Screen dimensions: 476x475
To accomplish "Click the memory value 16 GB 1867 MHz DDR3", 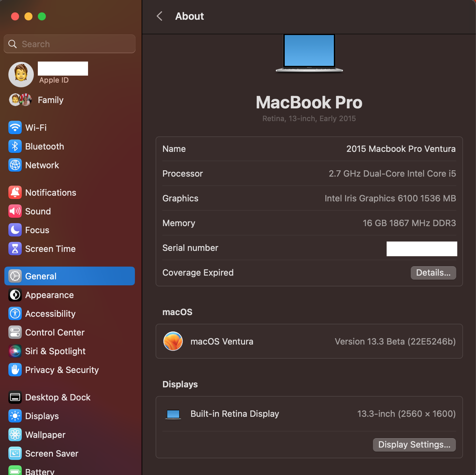I will [x=409, y=223].
